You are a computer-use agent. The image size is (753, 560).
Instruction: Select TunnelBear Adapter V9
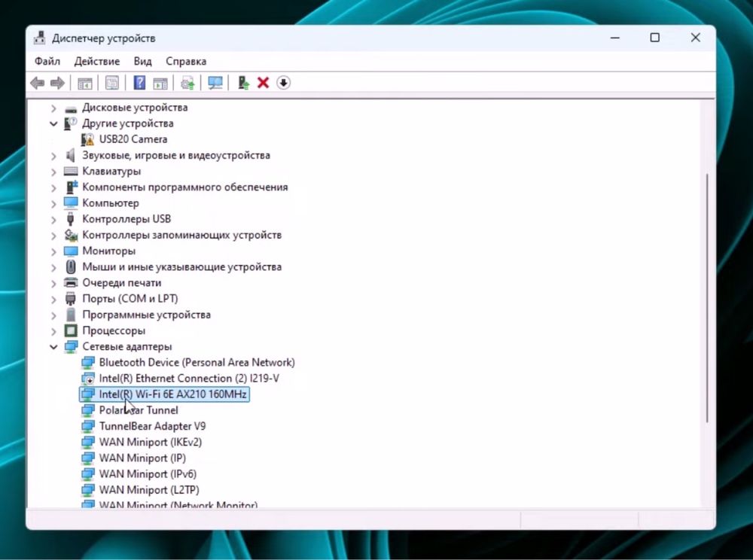152,426
